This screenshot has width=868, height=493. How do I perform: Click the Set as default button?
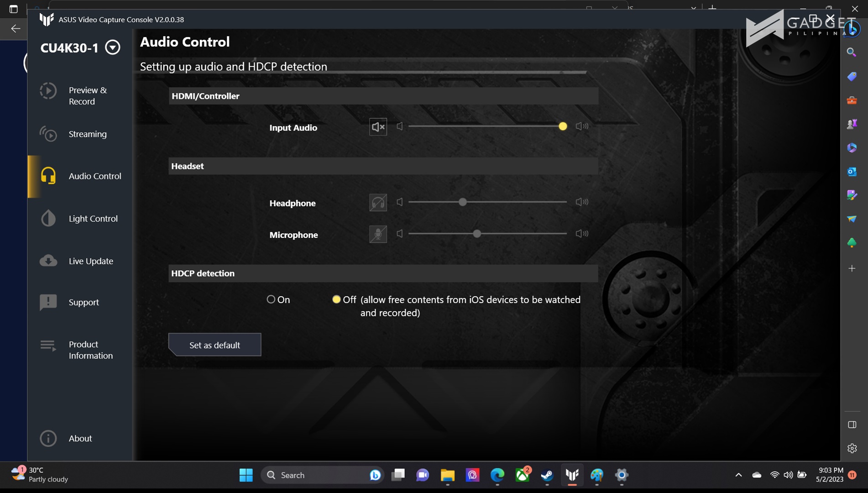[x=214, y=345]
